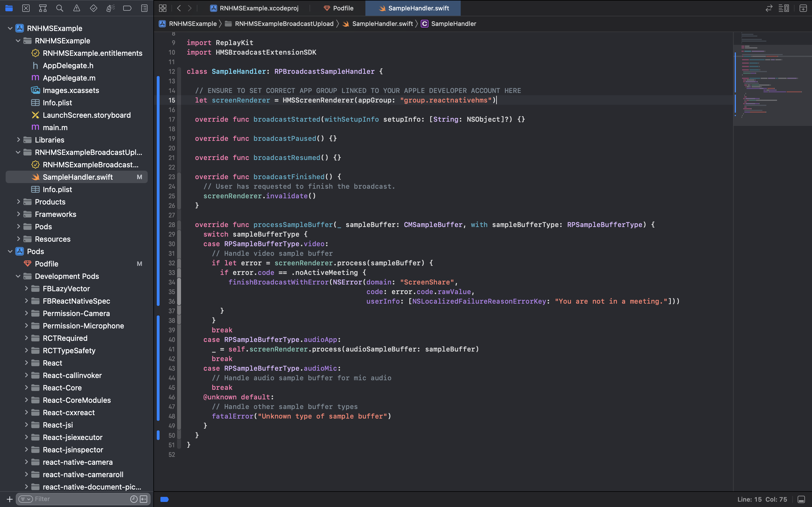The height and width of the screenshot is (507, 812).
Task: Toggle the debug area visibility button
Action: [x=801, y=499]
